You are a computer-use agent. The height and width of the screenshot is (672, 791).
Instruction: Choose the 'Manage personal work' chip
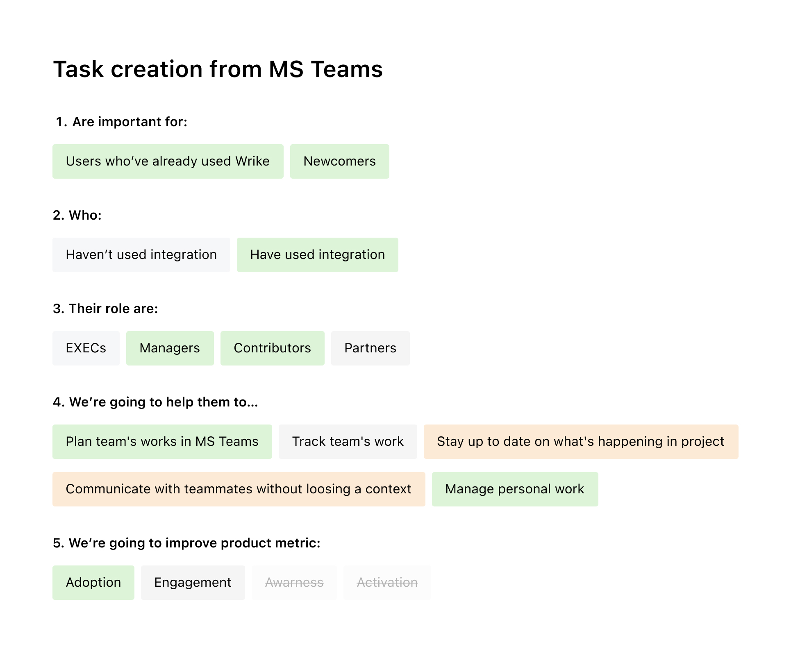point(515,489)
